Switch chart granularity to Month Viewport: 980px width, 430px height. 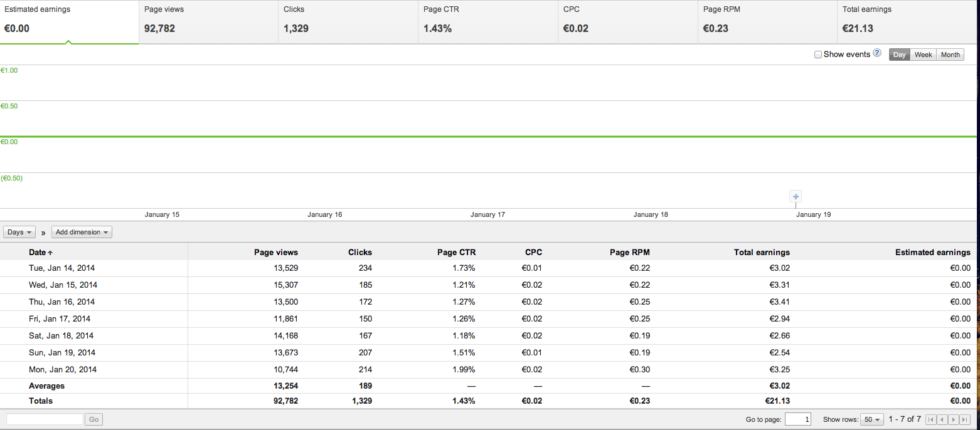950,55
